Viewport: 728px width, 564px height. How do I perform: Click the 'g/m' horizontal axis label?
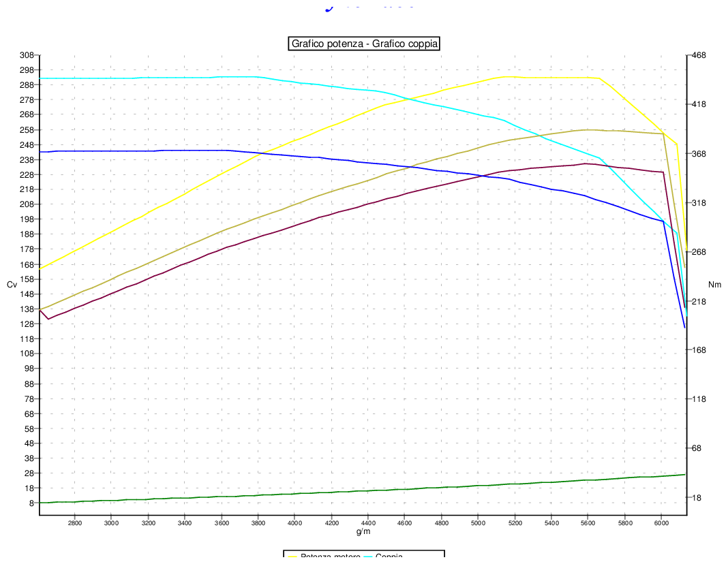point(363,531)
